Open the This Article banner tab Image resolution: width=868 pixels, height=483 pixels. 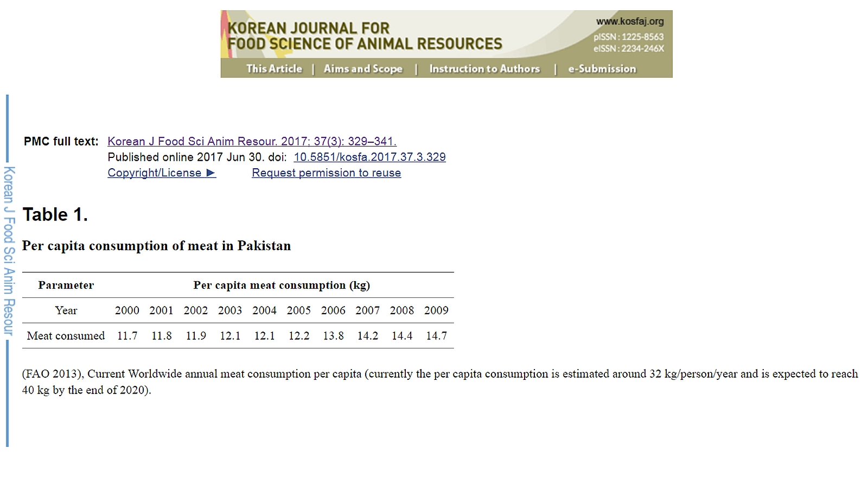pyautogui.click(x=274, y=69)
